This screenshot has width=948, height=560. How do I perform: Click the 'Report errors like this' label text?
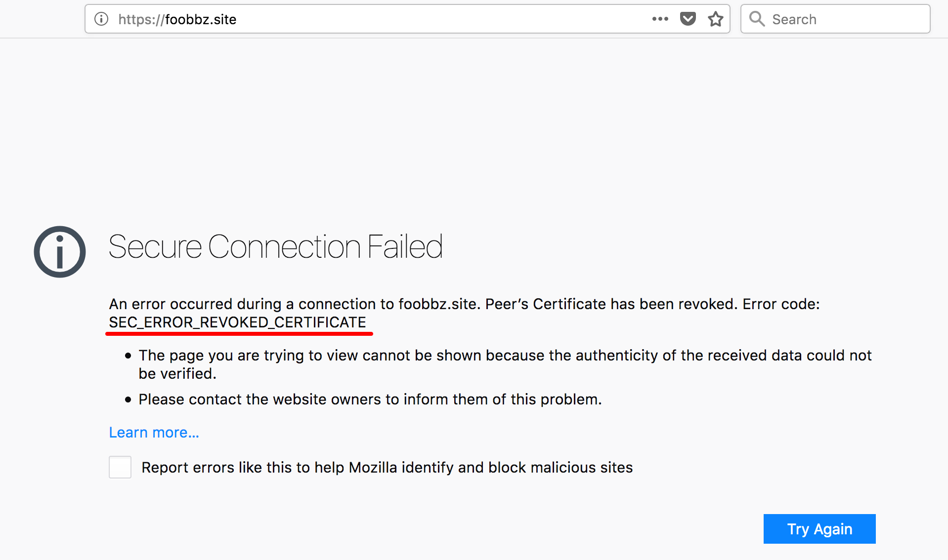(387, 467)
